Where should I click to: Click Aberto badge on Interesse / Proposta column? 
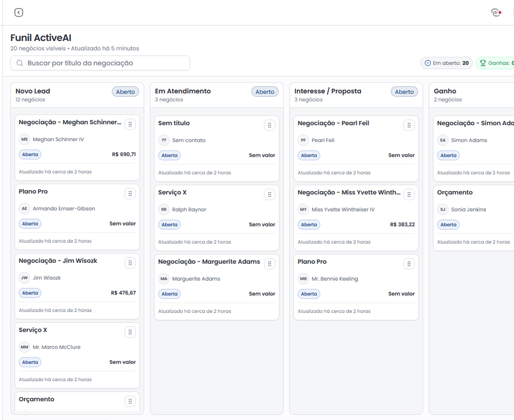click(404, 92)
